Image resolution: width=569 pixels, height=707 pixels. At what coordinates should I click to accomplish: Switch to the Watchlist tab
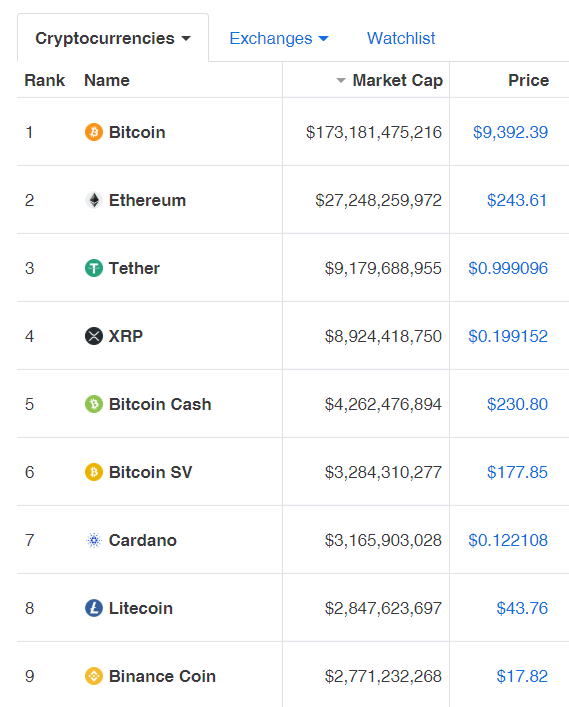pos(401,38)
